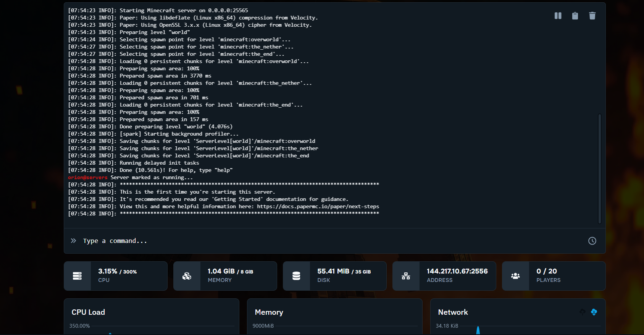Click the "Prepared spawn area in 157 ms" line
644x335 pixels.
click(138, 120)
